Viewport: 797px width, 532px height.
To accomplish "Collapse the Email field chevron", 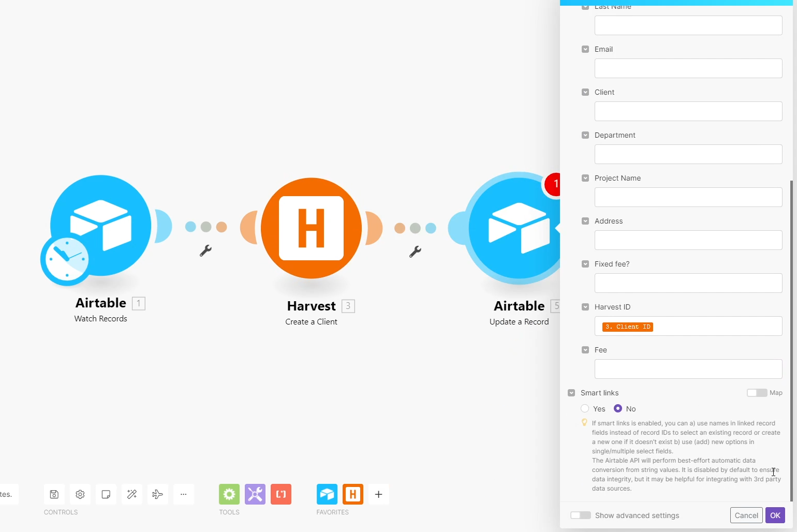I will tap(585, 49).
